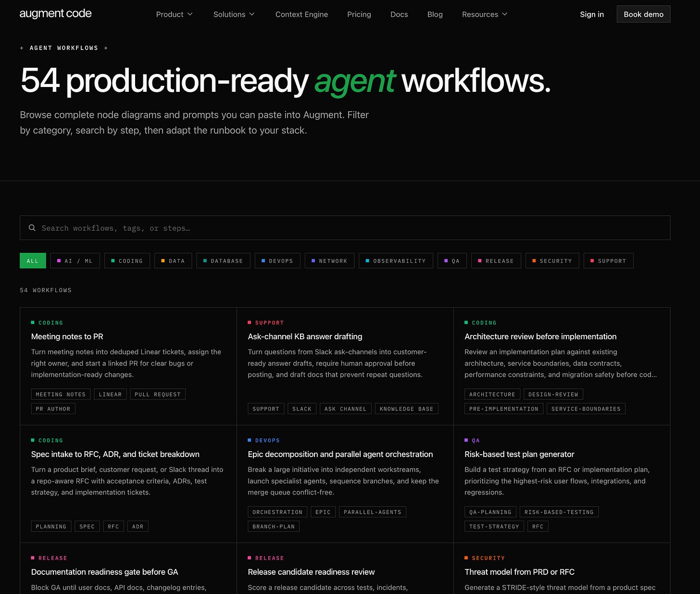Click the PARALLEL-AGENTS tag
Viewport: 700px width, 594px height.
(x=373, y=512)
